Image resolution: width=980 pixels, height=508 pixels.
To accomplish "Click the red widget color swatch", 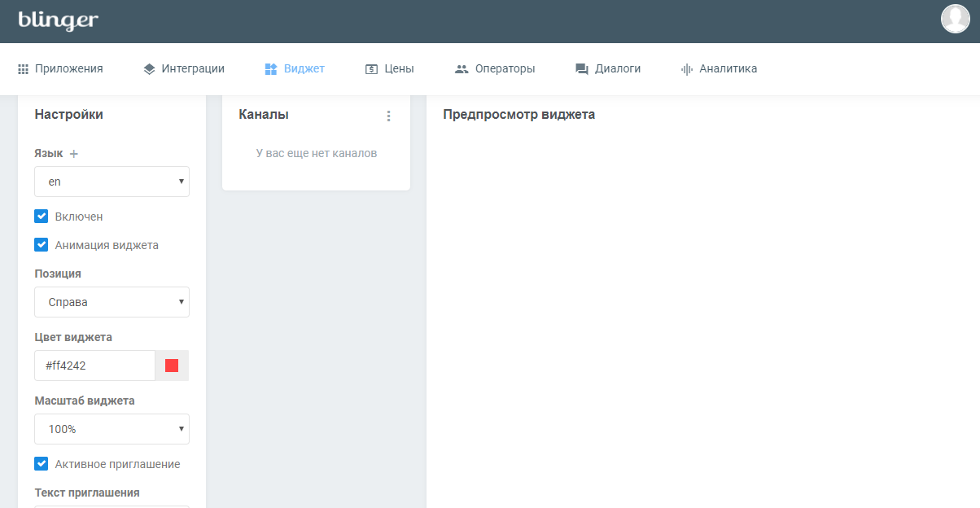I will point(172,366).
